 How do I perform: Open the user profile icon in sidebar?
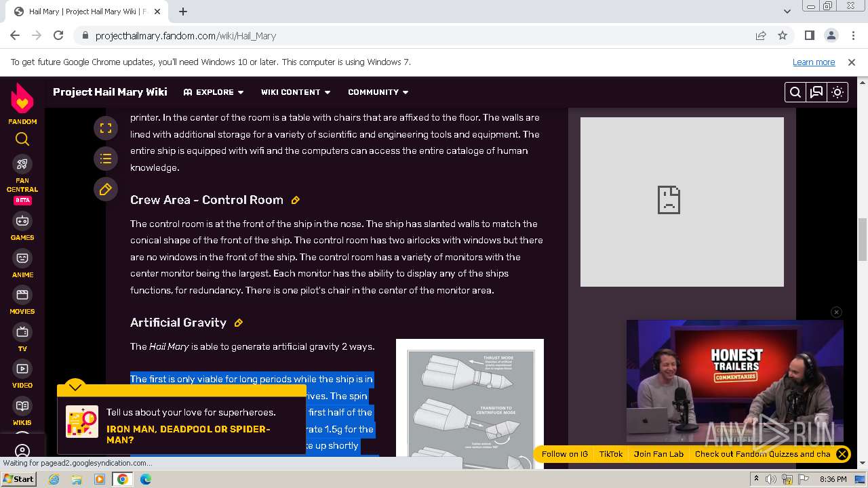pyautogui.click(x=22, y=451)
